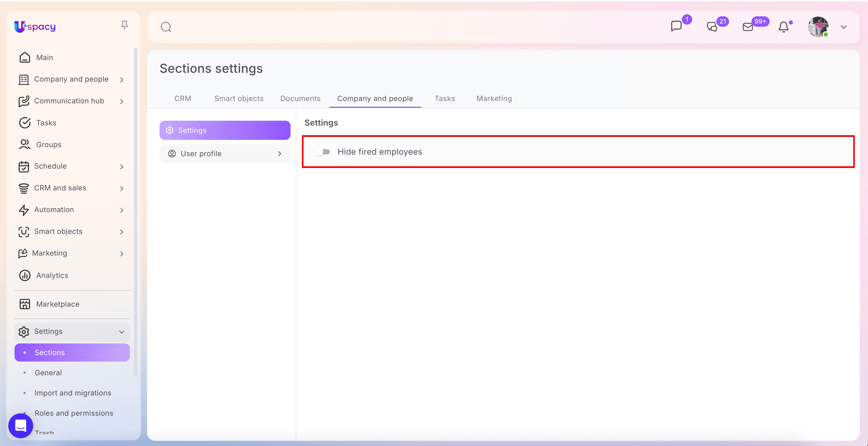Screen dimensions: 868x446
Task: Expand Smart objects sidebar chevron
Action: [122, 232]
